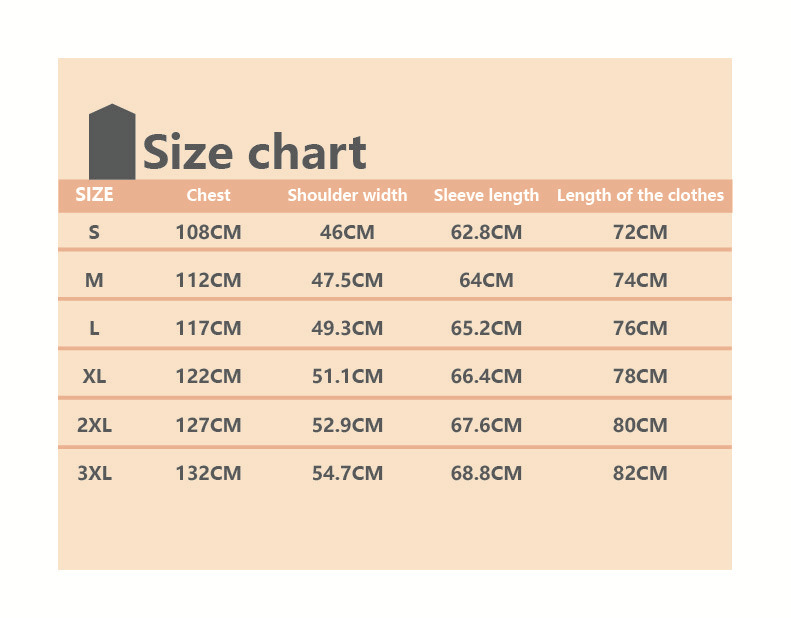Click the S size row label
Screen dimensions: 791x618
pos(94,232)
